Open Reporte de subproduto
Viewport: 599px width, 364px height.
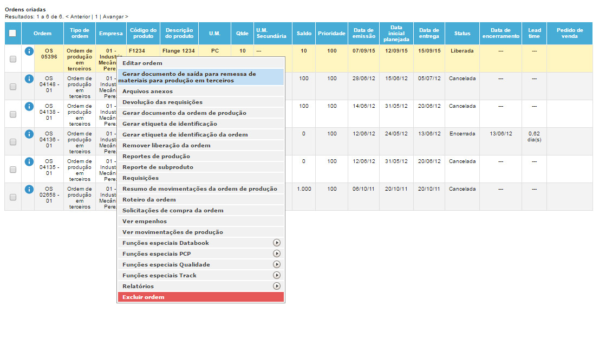tap(201, 167)
